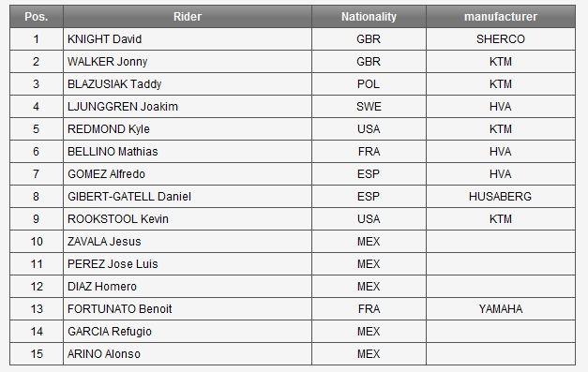Select rider BLAZUSIAK Taddy
This screenshot has height=372, width=588.
click(114, 84)
